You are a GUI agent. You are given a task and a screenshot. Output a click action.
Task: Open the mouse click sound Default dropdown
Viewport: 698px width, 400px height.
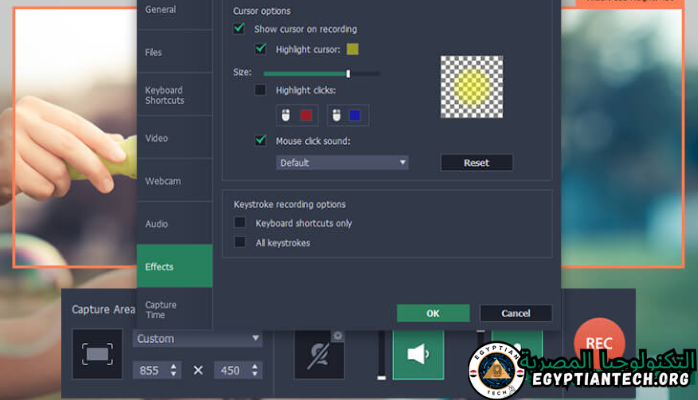point(342,162)
